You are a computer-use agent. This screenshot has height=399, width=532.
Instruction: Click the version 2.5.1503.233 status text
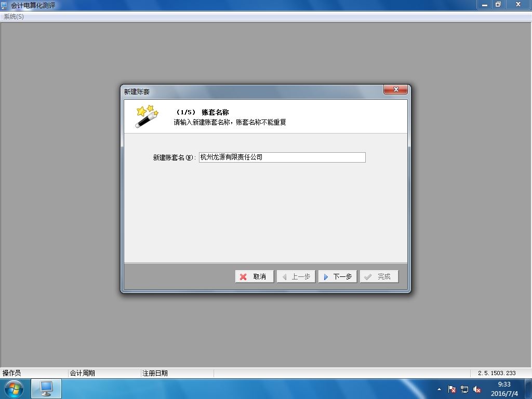(497, 373)
